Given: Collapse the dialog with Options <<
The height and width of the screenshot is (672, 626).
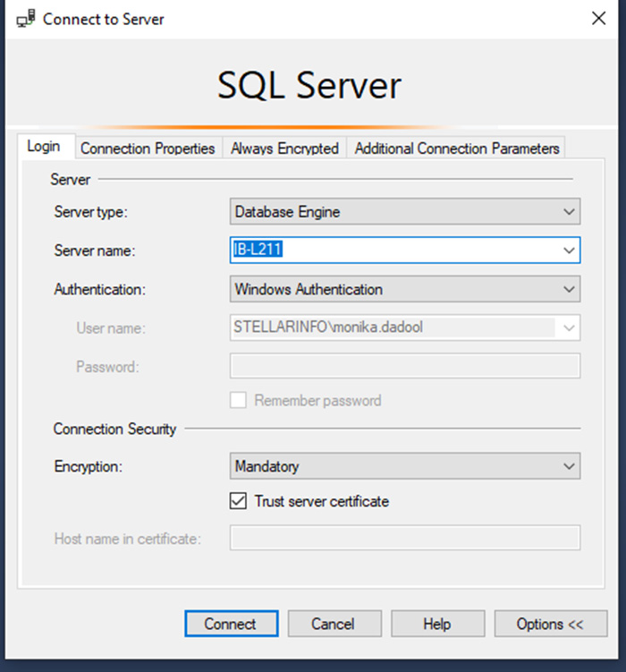Looking at the screenshot, I should point(551,624).
